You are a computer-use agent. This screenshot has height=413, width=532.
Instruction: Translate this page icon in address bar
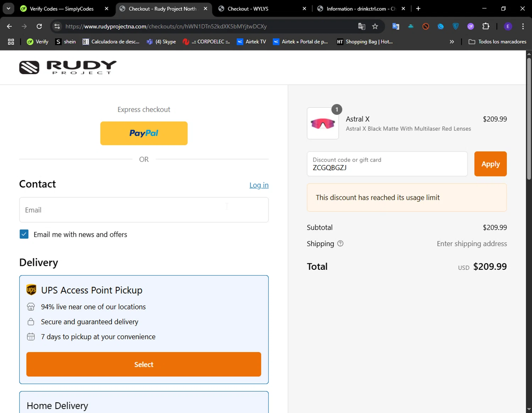click(361, 26)
